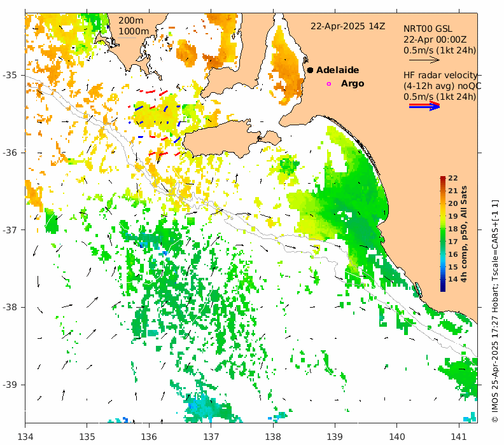Click the HF radar velocity label
The image size is (504, 445).
point(440,75)
